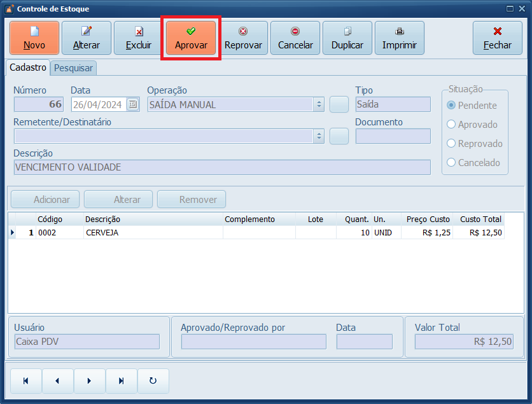The height and width of the screenshot is (404, 532).
Task: Click the Reprovar toolbar button
Action: pos(243,38)
